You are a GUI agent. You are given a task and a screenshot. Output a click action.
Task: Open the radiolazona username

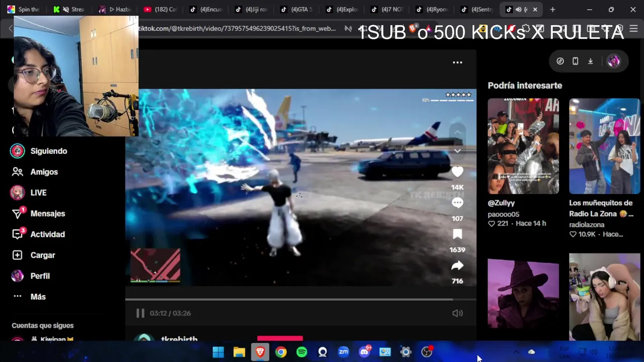pos(587,225)
